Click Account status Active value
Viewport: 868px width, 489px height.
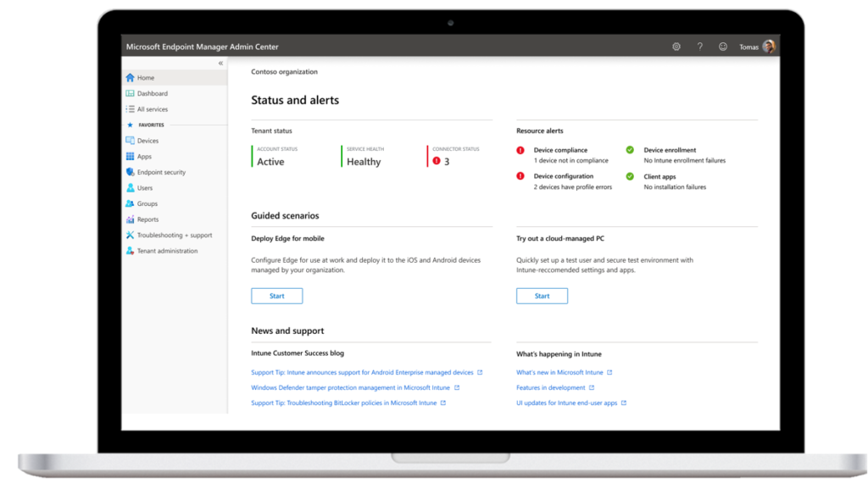click(270, 162)
